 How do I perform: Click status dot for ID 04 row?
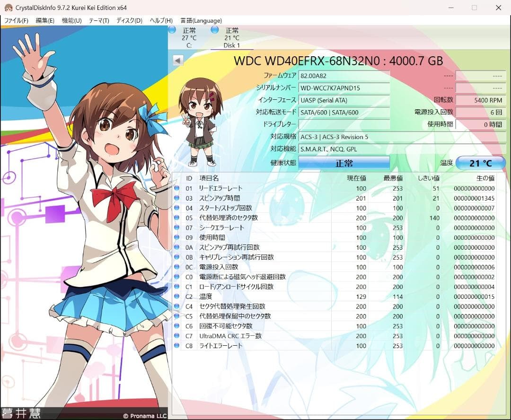(x=176, y=208)
